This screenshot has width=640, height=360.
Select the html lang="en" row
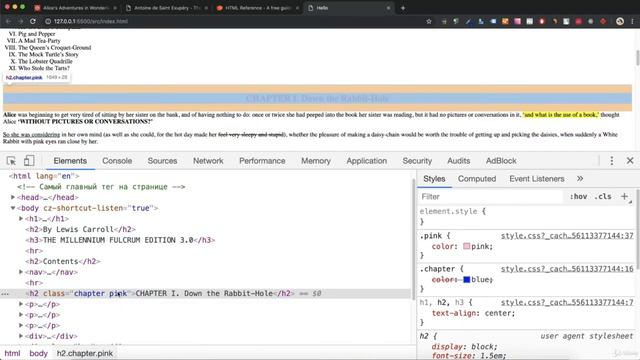coord(44,176)
